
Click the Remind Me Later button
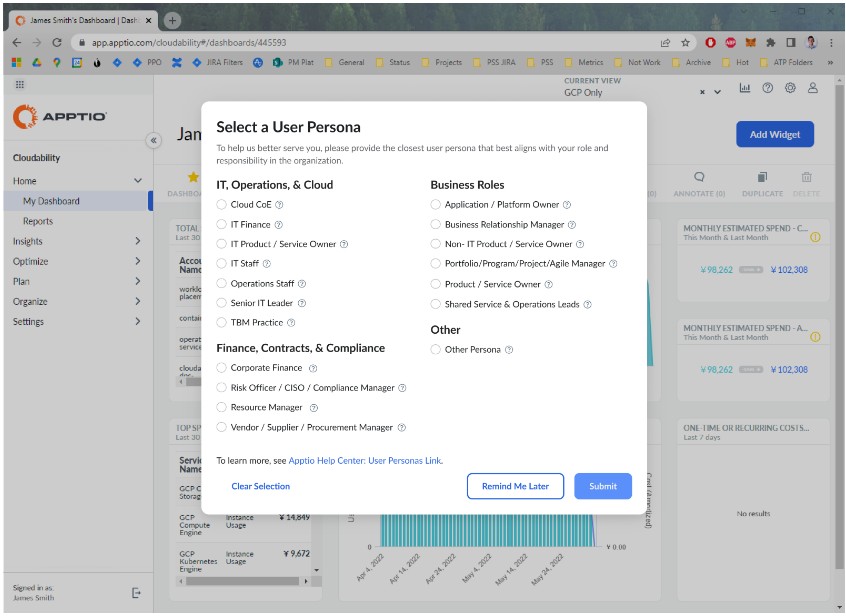515,487
